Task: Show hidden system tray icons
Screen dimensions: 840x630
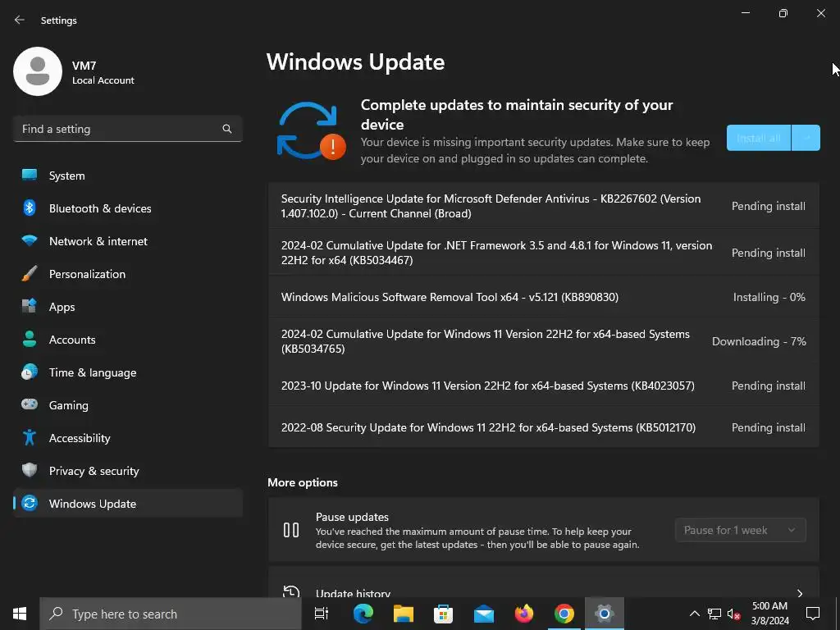Action: (694, 614)
